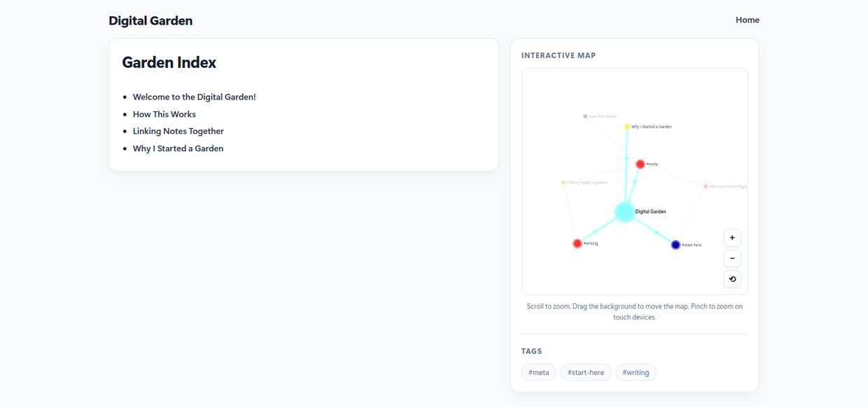This screenshot has height=407, width=868.
Task: Select the faded How This Works node
Action: 585,116
